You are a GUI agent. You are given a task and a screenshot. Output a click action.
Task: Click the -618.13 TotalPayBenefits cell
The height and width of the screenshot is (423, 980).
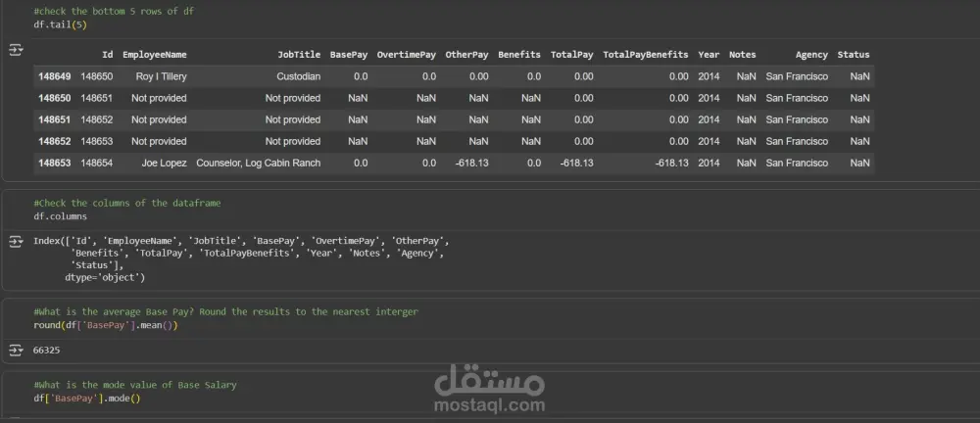(x=672, y=164)
